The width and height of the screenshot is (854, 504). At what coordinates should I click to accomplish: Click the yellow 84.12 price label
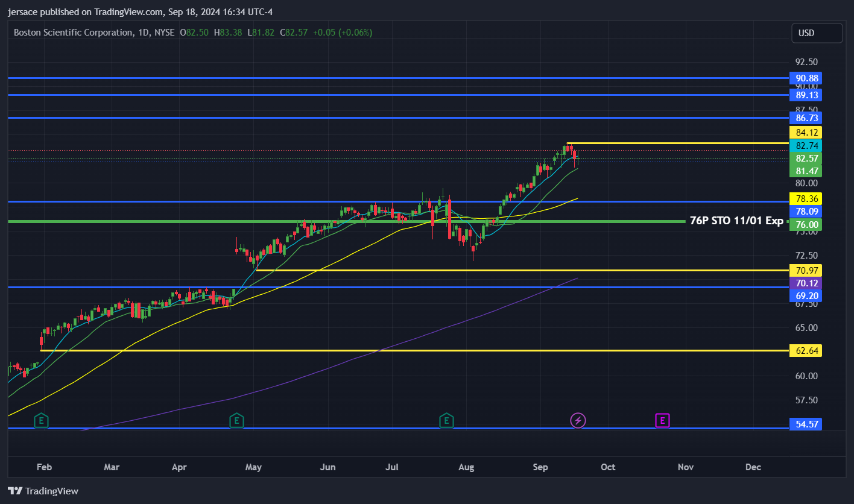(x=806, y=133)
